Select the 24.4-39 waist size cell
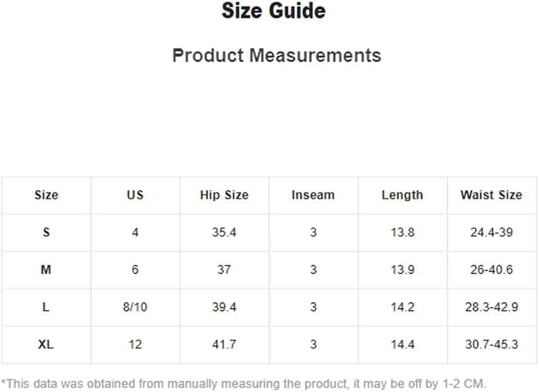The width and height of the screenshot is (539, 392). [x=492, y=232]
